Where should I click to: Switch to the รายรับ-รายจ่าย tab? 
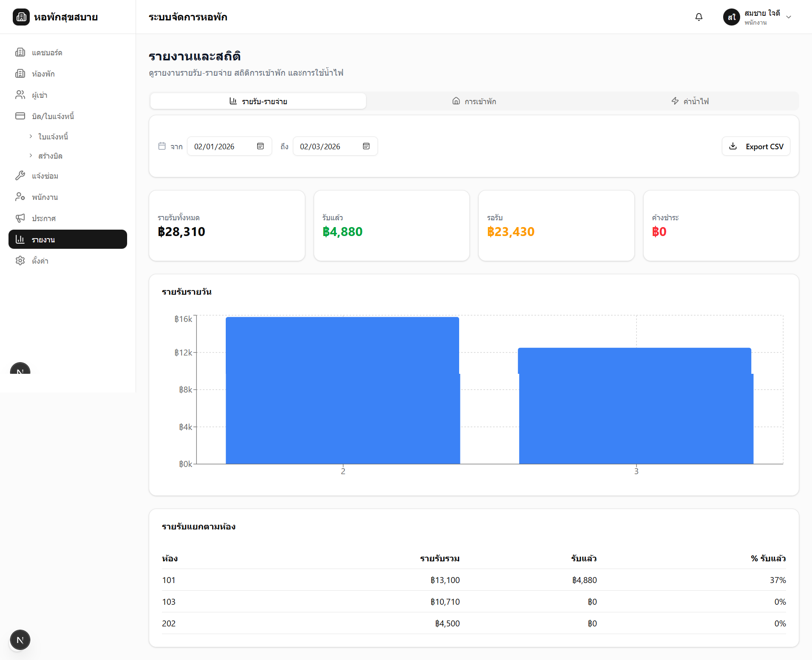click(258, 101)
